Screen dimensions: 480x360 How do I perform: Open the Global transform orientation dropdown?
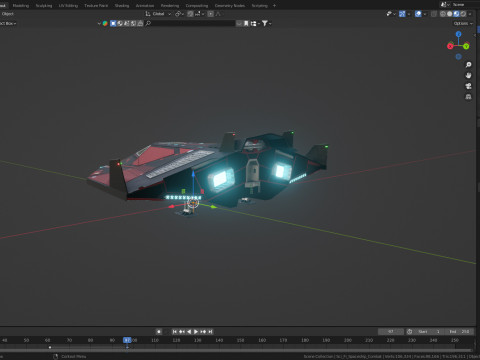158,14
